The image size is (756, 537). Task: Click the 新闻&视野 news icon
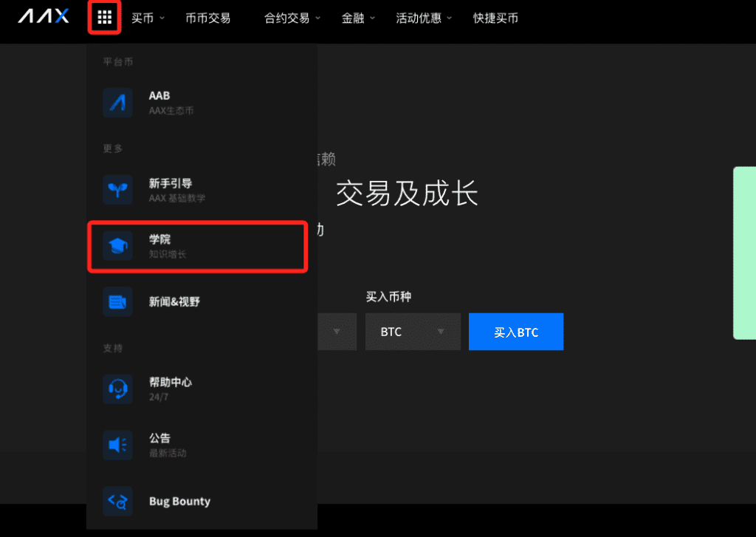[118, 301]
